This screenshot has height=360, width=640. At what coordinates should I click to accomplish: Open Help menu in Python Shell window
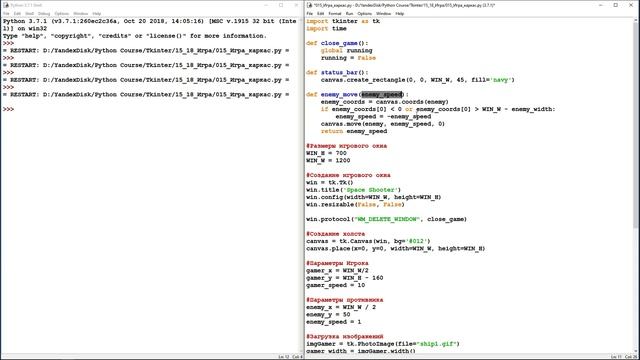coord(97,13)
